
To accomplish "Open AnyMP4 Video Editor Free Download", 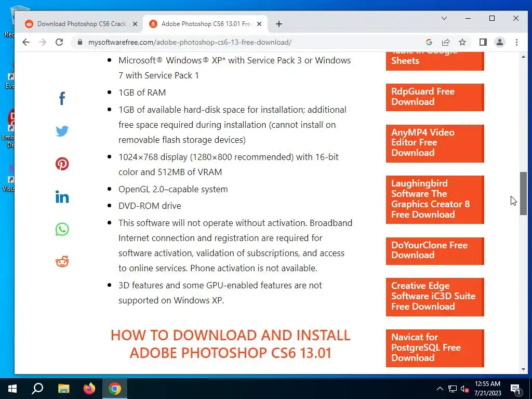I will [435, 143].
